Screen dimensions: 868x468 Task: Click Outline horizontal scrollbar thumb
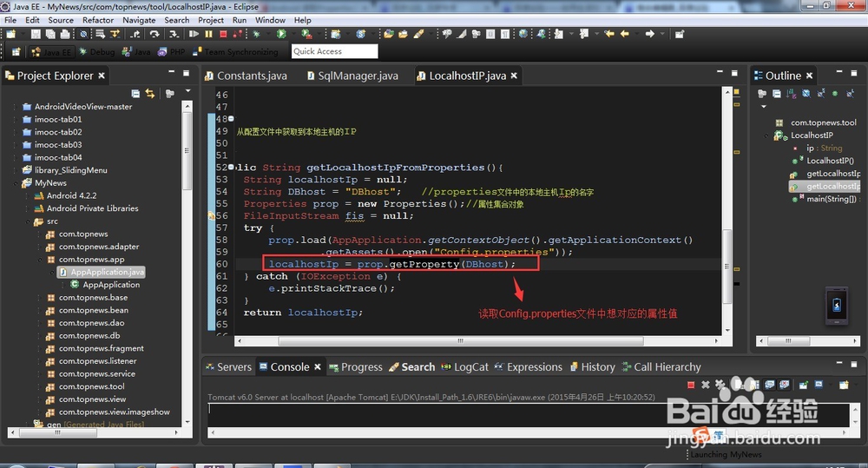click(788, 340)
